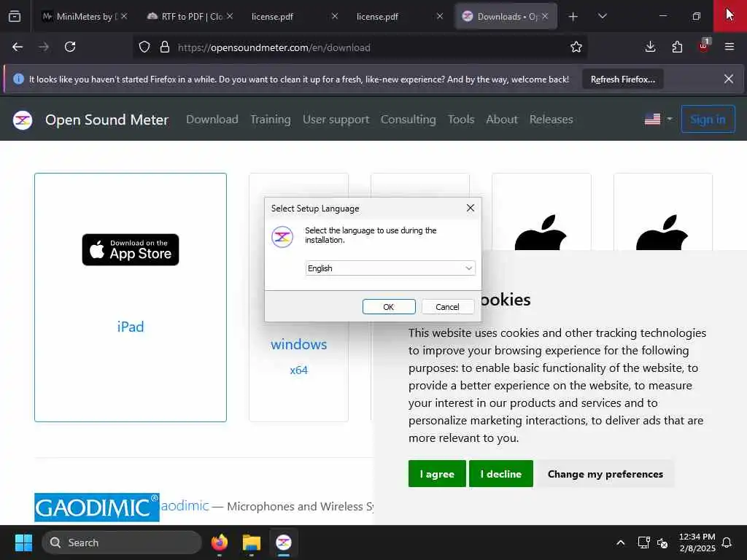
Task: Open the Tools nav item
Action: pos(461,119)
